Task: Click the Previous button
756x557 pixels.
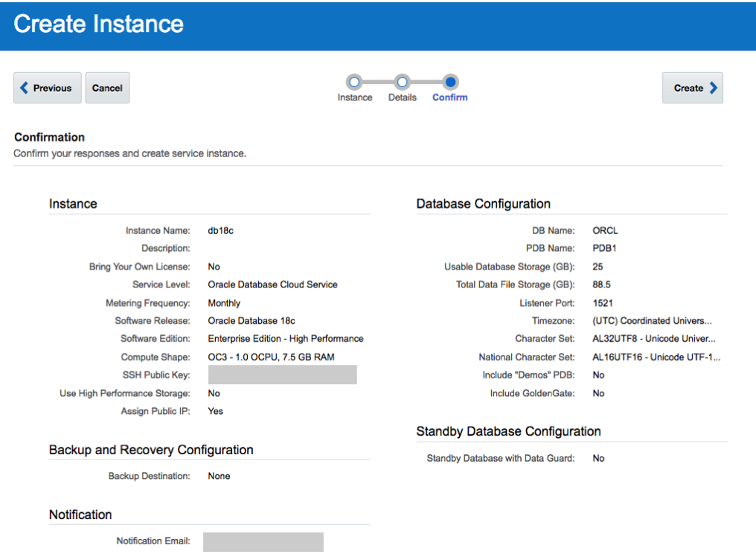Action: [x=48, y=88]
